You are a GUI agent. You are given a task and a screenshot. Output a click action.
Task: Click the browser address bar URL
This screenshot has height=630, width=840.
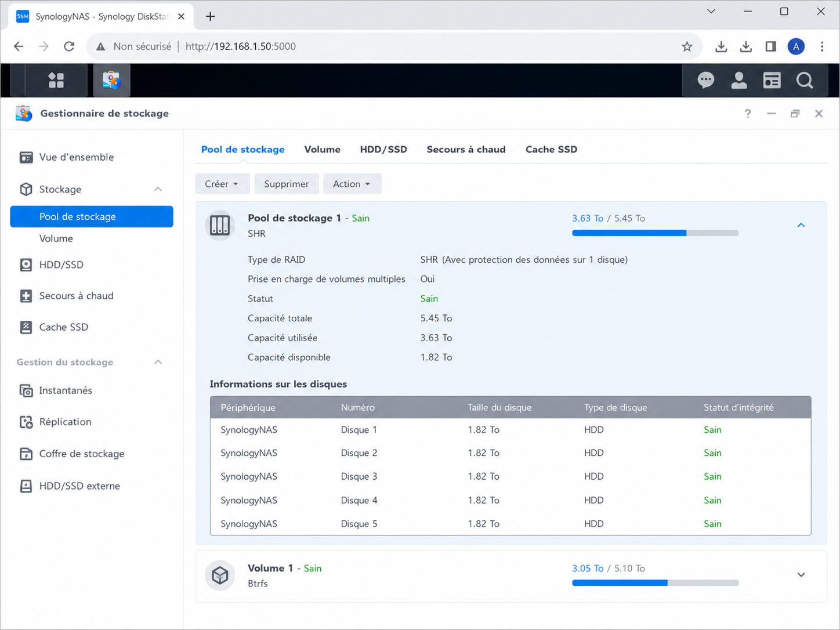[x=241, y=46]
